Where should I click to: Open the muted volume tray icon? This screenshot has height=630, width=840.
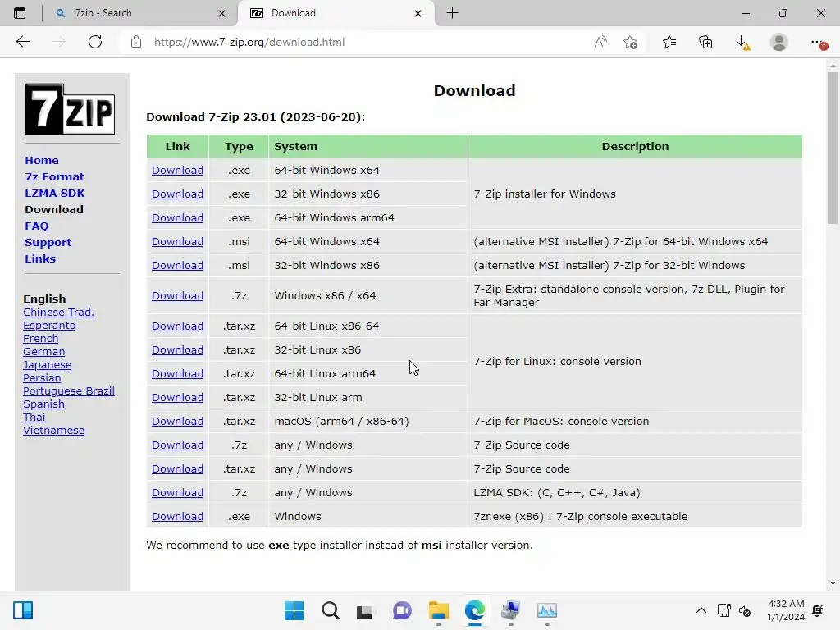745,610
